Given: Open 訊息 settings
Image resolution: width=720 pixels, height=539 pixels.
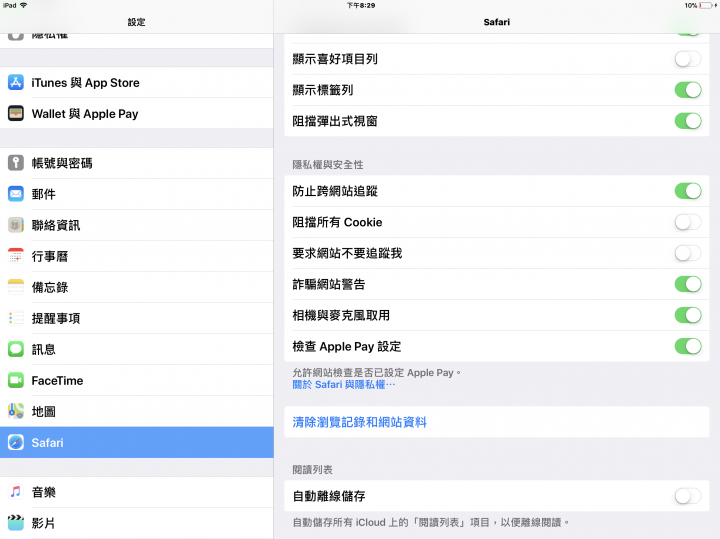Looking at the screenshot, I should [137, 349].
